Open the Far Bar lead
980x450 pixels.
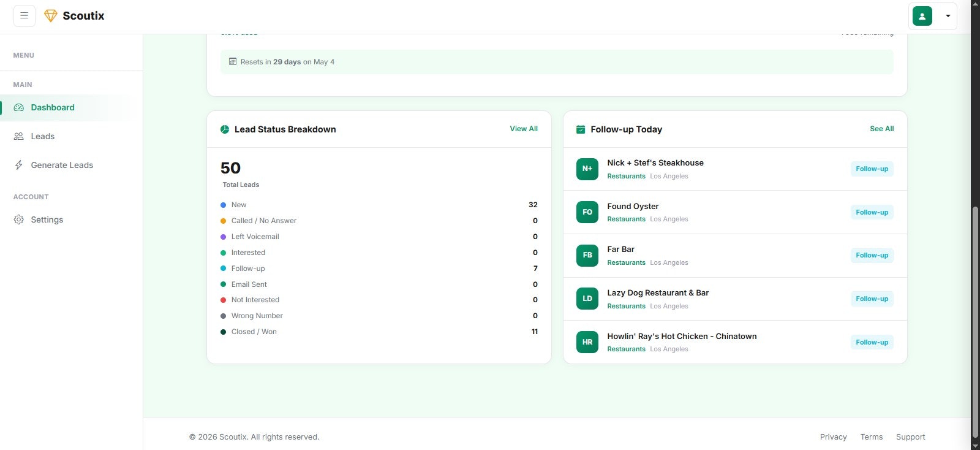(620, 249)
